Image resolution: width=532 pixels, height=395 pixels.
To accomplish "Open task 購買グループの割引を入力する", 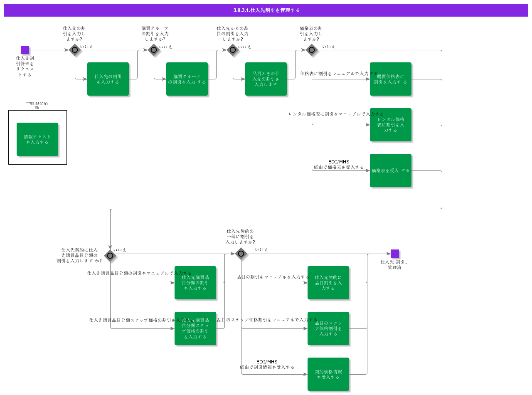I will [187, 79].
